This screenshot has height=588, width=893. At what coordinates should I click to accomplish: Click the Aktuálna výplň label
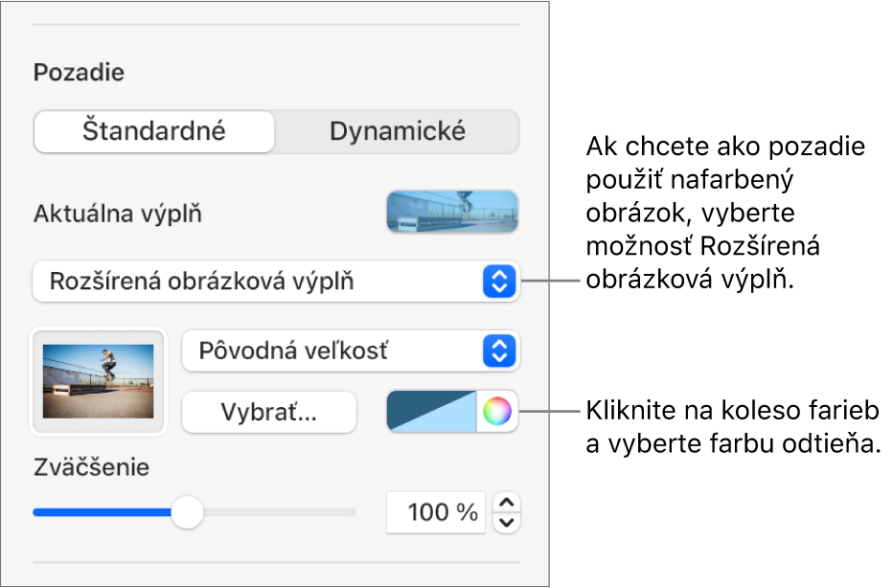(x=117, y=214)
